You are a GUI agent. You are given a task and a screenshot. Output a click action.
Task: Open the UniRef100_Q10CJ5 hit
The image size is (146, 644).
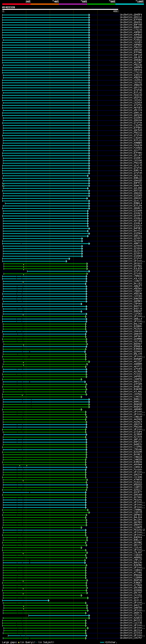(x=131, y=165)
